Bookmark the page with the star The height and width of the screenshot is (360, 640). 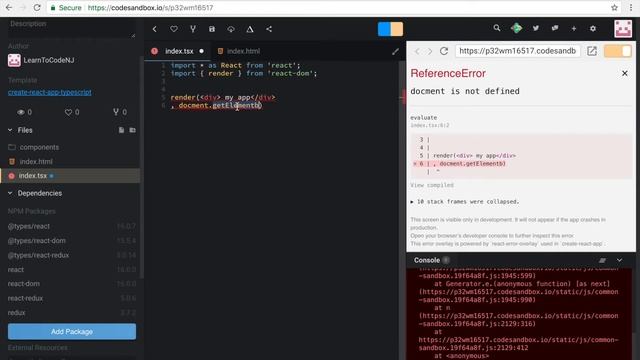click(614, 7)
